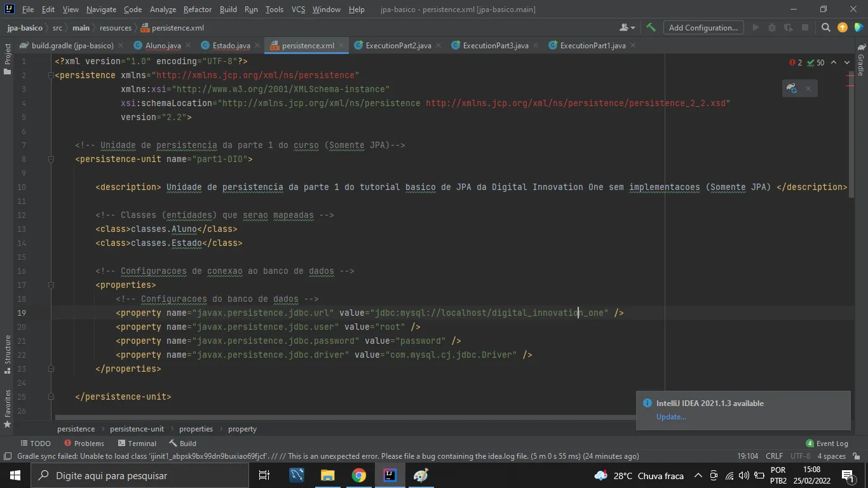The image size is (868, 488).
Task: Click the Update link in the notification
Action: pos(671,417)
